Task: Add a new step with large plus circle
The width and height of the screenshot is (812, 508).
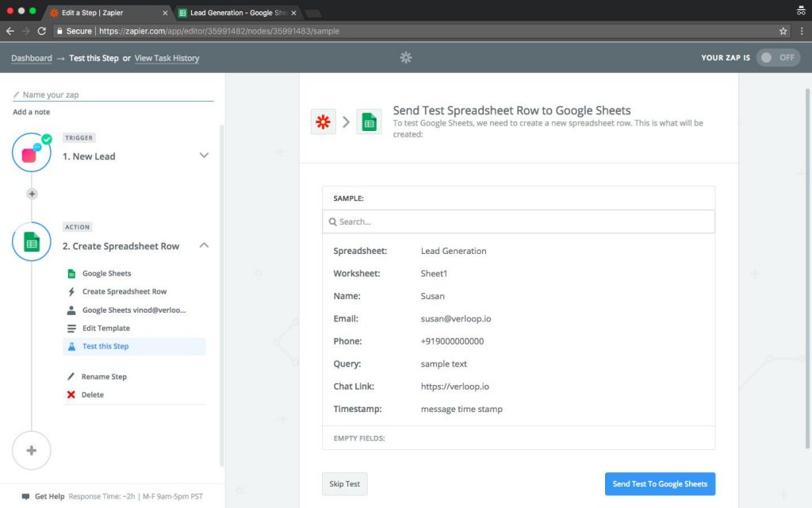Action: [x=32, y=451]
